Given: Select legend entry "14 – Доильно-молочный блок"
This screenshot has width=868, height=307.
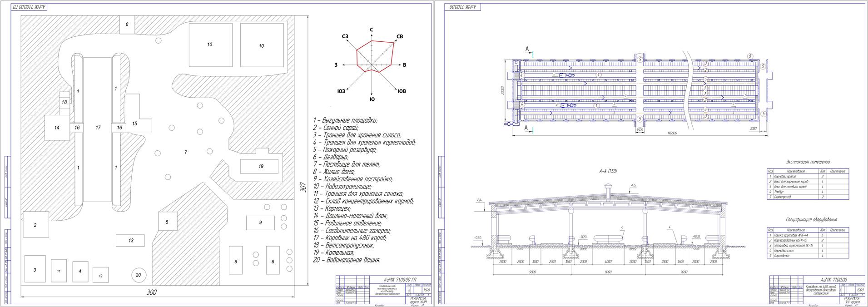Looking at the screenshot, I should (350, 216).
